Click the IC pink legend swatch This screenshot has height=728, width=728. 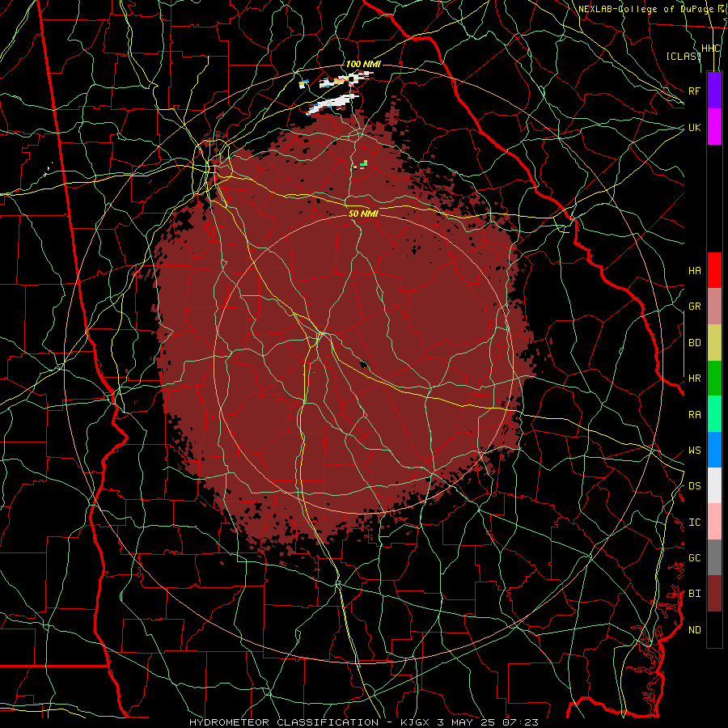(x=714, y=522)
